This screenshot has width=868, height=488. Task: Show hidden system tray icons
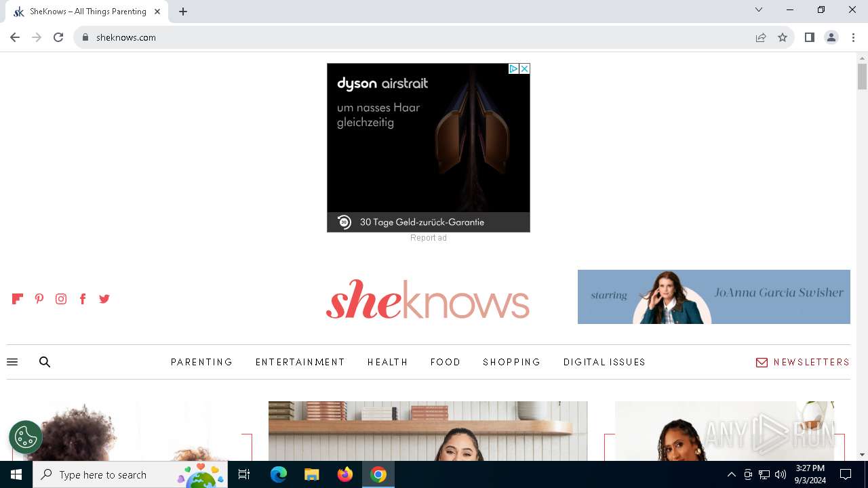point(731,474)
